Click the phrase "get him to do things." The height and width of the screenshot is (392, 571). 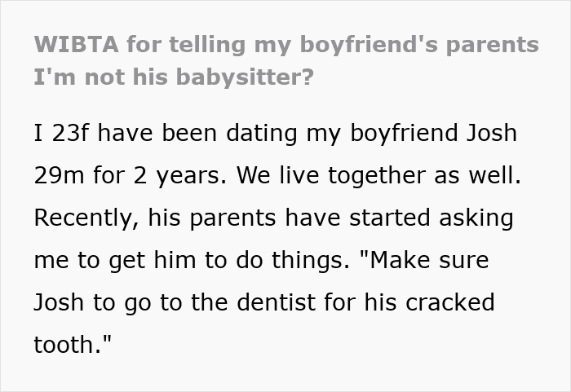pos(229,261)
